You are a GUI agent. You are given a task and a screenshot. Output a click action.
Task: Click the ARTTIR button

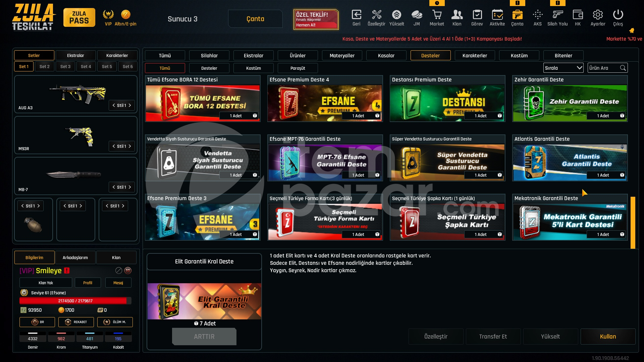pyautogui.click(x=204, y=337)
